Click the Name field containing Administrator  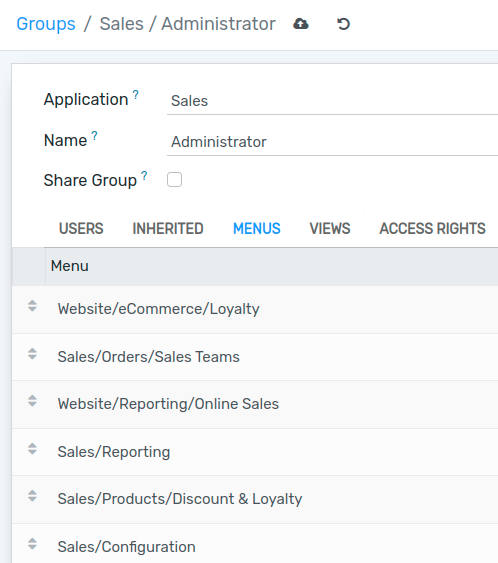click(x=332, y=142)
